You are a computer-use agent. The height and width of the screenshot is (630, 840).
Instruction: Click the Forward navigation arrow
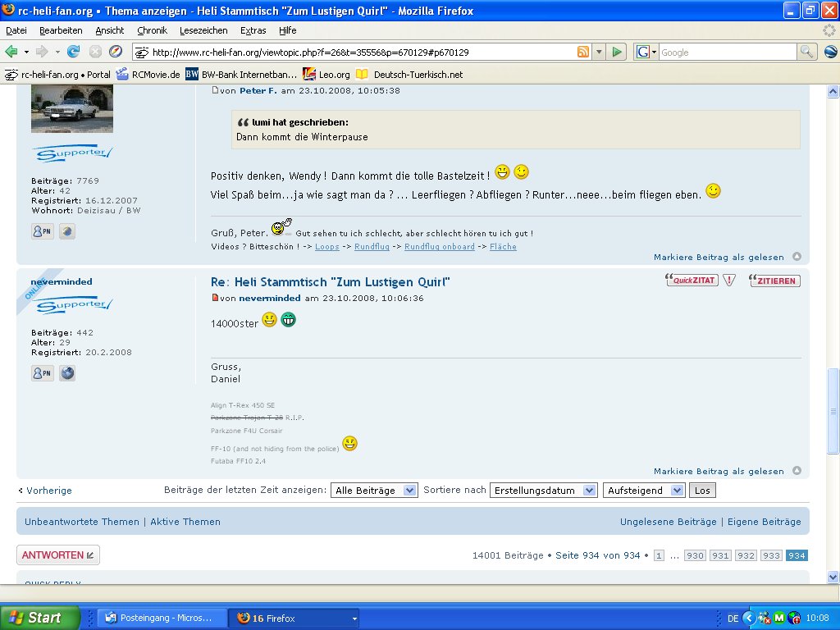tap(41, 52)
